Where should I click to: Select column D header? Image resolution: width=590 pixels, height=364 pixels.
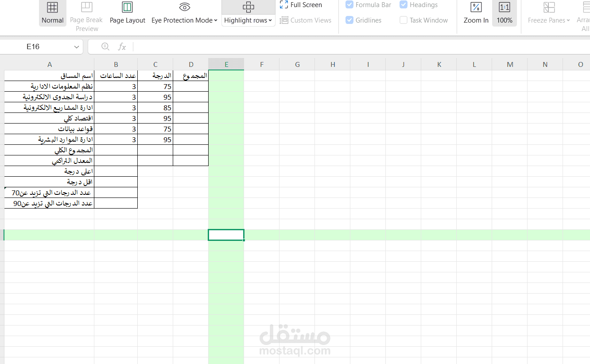click(191, 64)
